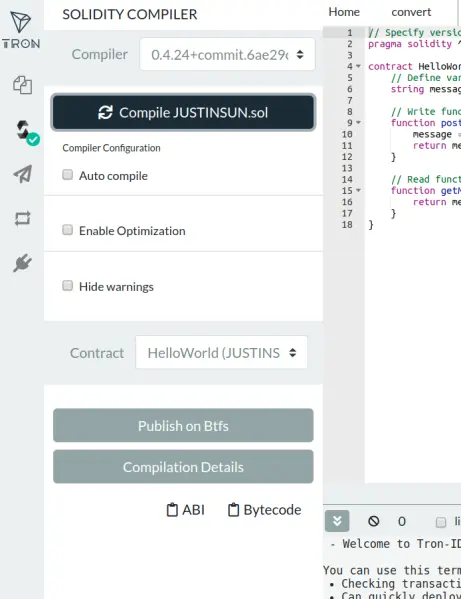
Task: Collapse the fold arrow at line 4
Action: pyautogui.click(x=358, y=66)
